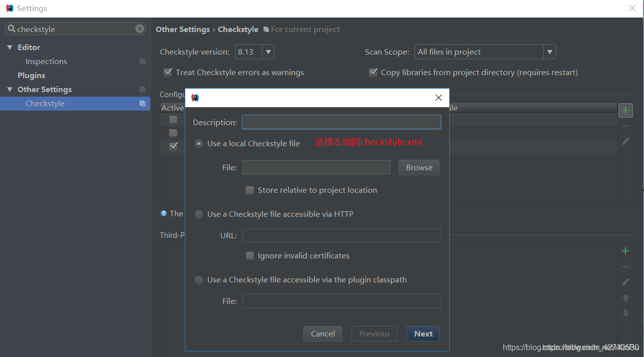644x357 pixels.
Task: Check the first Active configuration checkbox
Action: 173,119
